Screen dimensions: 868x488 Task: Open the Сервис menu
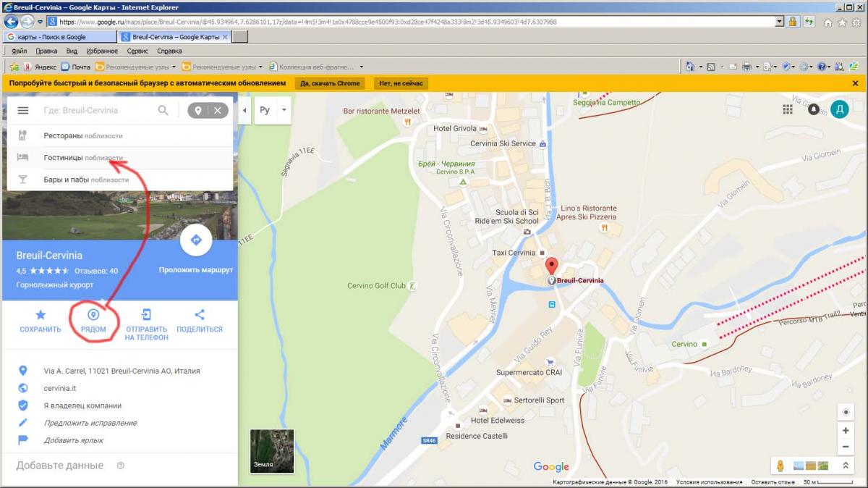137,51
